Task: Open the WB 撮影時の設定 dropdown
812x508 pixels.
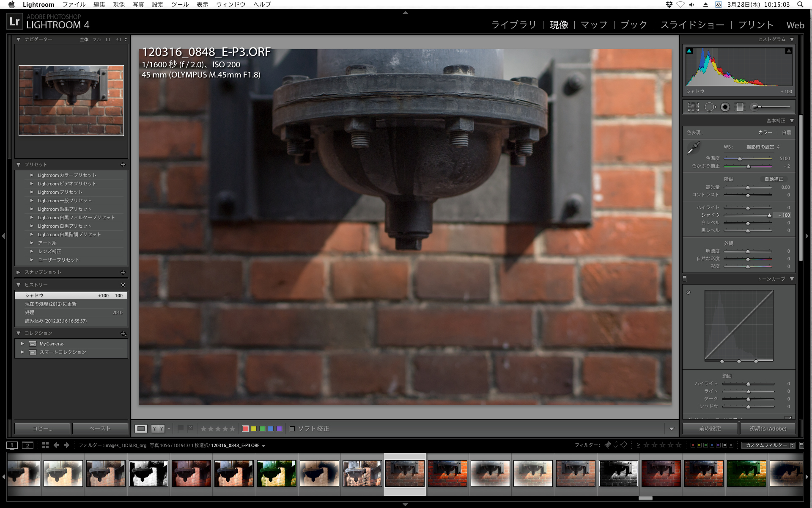Action: (763, 147)
